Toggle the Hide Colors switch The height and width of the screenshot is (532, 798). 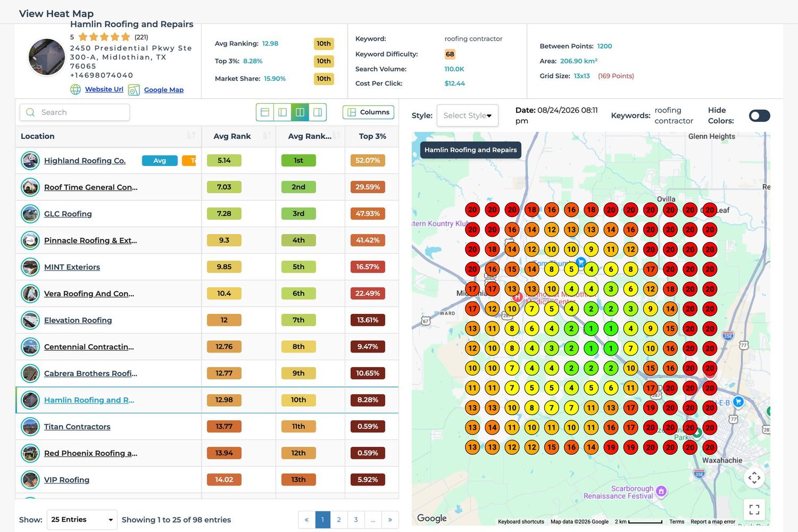click(759, 115)
